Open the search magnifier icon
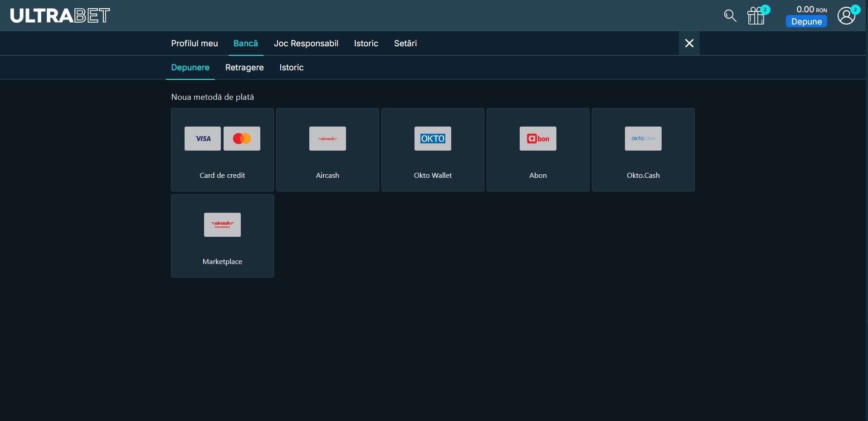 730,15
